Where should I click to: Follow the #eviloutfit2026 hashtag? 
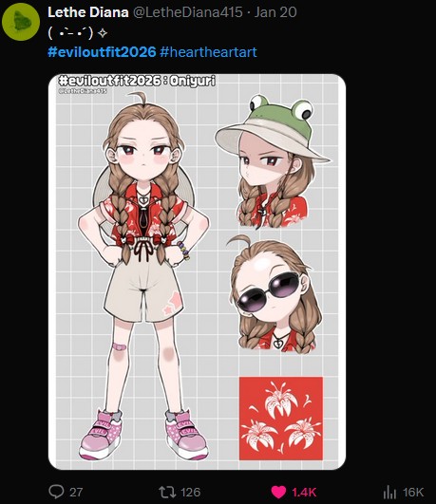coord(102,52)
